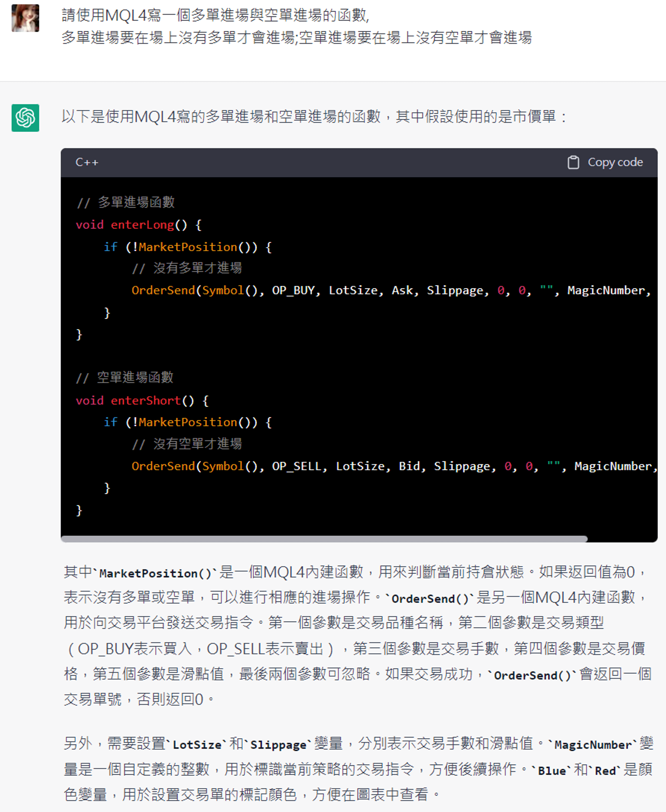This screenshot has width=666, height=812.
Task: Click the 多單進場函數 code comment
Action: pos(126,202)
